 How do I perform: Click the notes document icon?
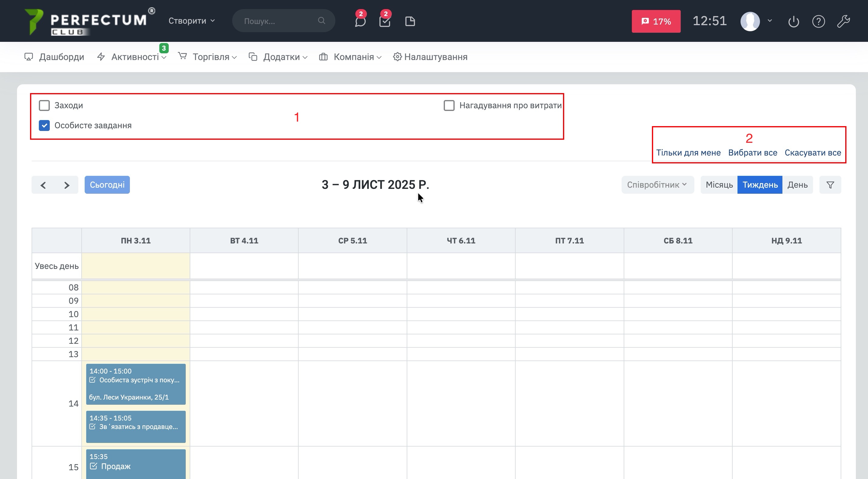coord(410,22)
